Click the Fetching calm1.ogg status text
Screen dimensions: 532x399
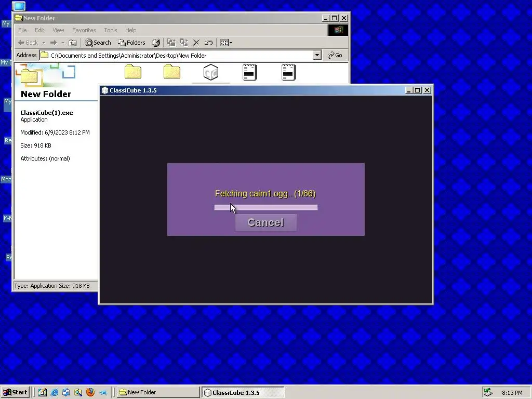tap(265, 193)
